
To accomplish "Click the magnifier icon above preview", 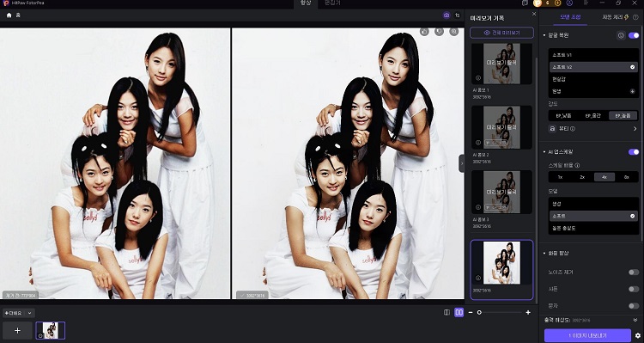I will point(454,32).
